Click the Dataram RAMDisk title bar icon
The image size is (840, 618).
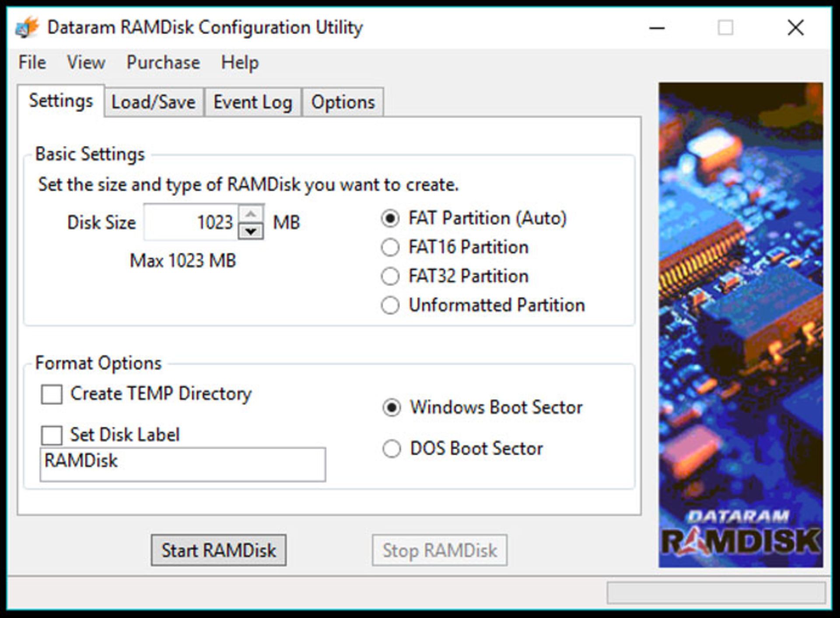(x=27, y=28)
